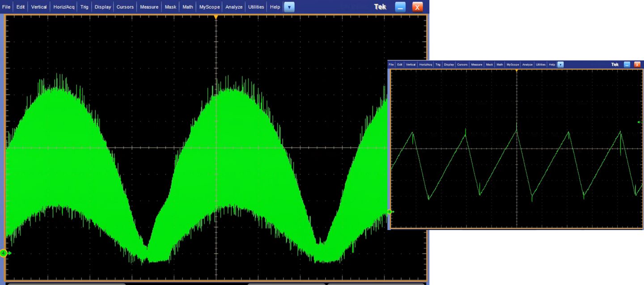
Task: Minimize the large oscilloscope window
Action: pos(400,7)
